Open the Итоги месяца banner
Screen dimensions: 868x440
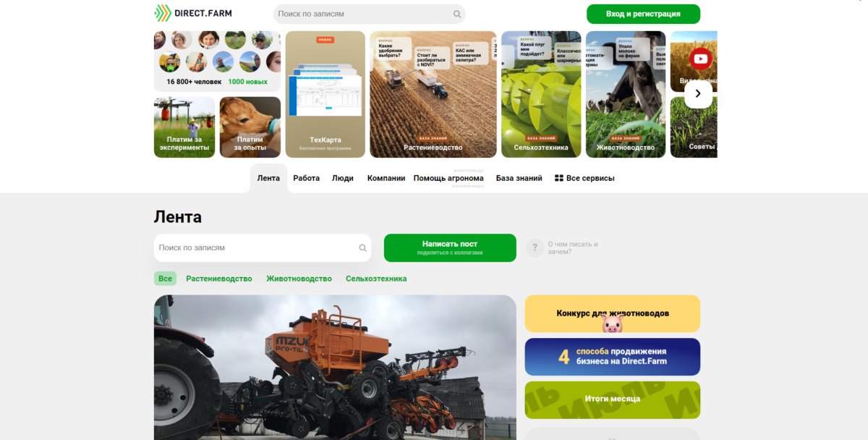(x=612, y=399)
